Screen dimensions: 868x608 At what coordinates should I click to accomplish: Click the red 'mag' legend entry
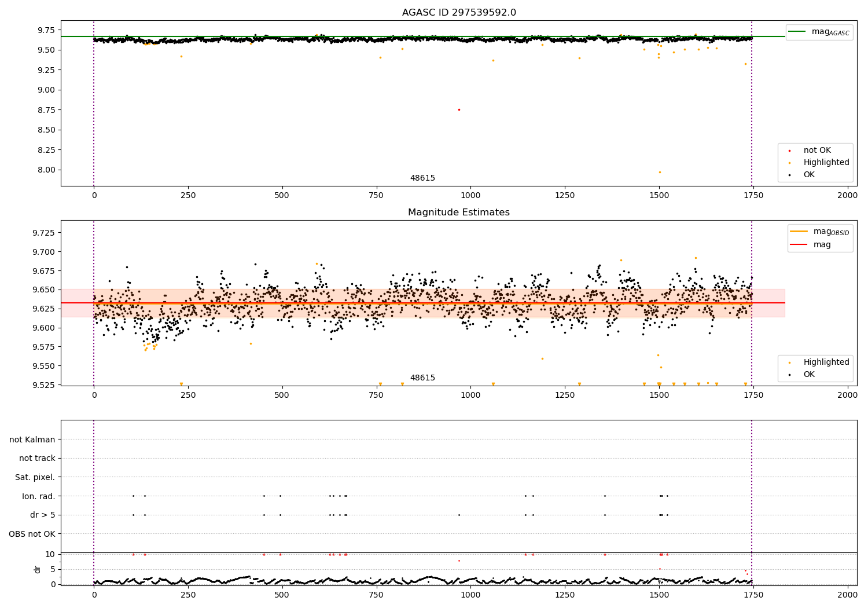tap(810, 245)
